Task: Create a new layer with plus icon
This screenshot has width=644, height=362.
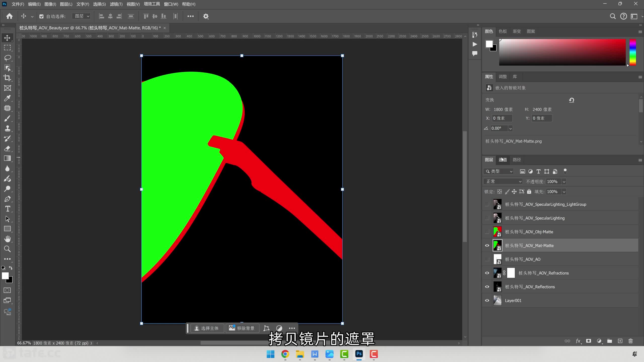Action: 620,341
